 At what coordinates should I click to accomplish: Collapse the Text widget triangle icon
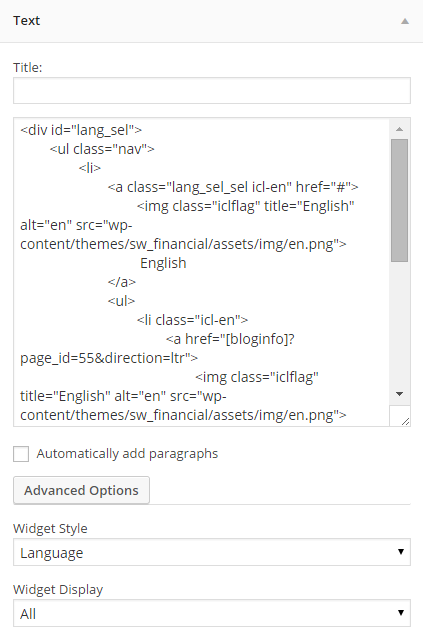tap(405, 21)
